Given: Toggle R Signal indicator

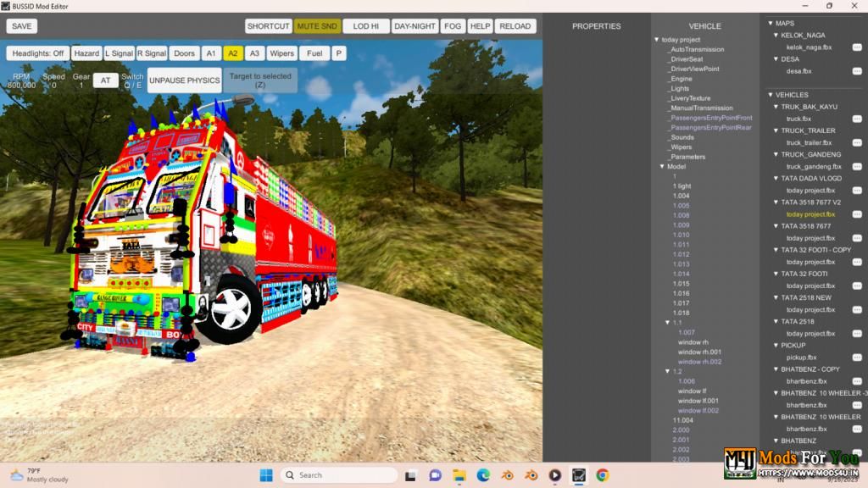Looking at the screenshot, I should (x=152, y=53).
